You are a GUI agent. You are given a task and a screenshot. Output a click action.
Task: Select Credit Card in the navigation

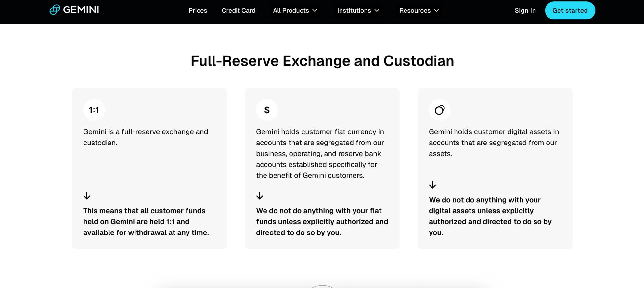pyautogui.click(x=238, y=10)
